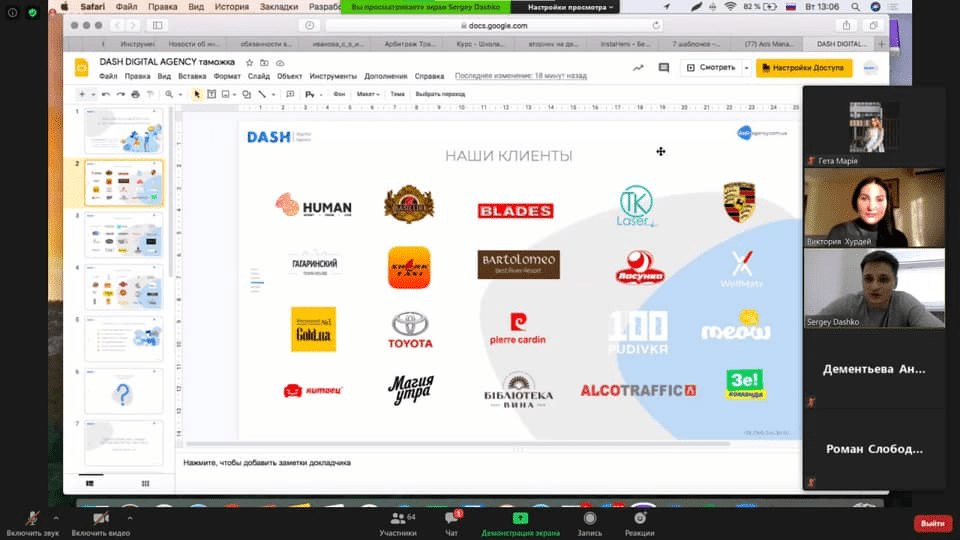Select the line tool icon
The width and height of the screenshot is (960, 540).
coord(262,94)
